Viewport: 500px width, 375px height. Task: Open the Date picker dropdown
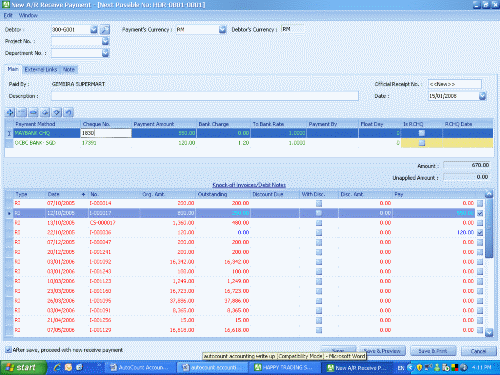[482, 96]
